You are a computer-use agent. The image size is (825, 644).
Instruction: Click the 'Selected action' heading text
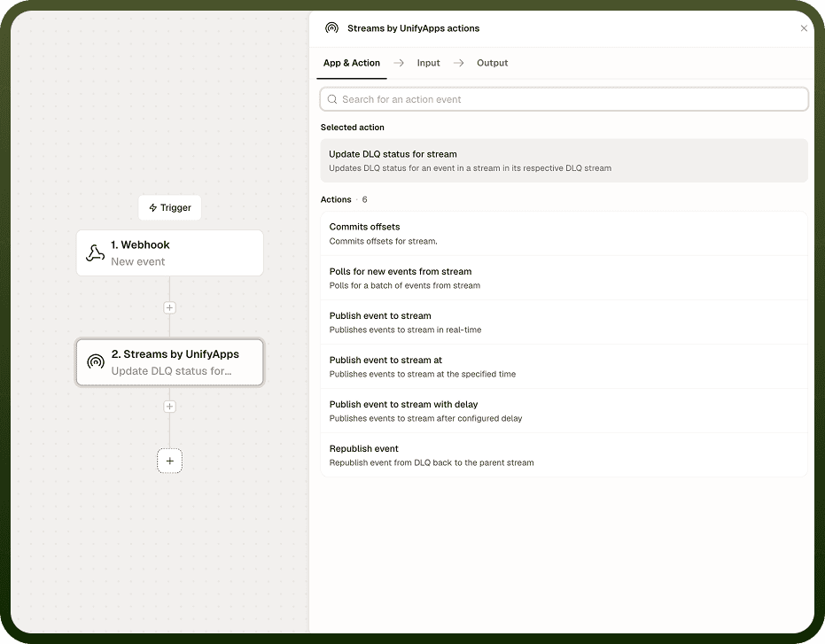click(x=352, y=128)
